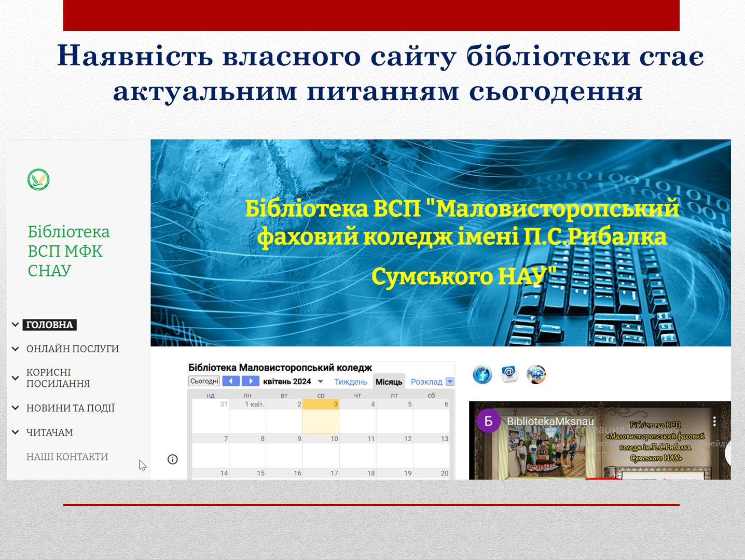Open the Facebook icon link
745x560 pixels.
pyautogui.click(x=482, y=374)
